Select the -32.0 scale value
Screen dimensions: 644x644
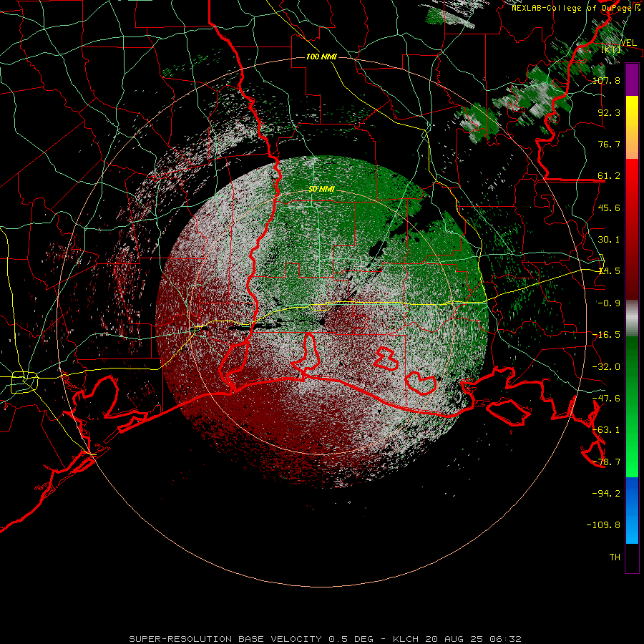pos(606,367)
